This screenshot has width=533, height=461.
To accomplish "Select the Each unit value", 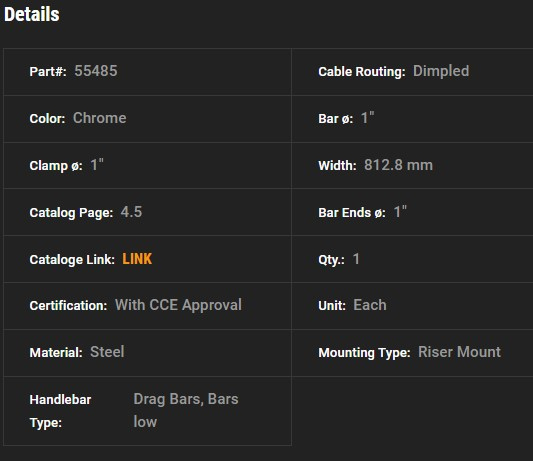I will coord(370,305).
